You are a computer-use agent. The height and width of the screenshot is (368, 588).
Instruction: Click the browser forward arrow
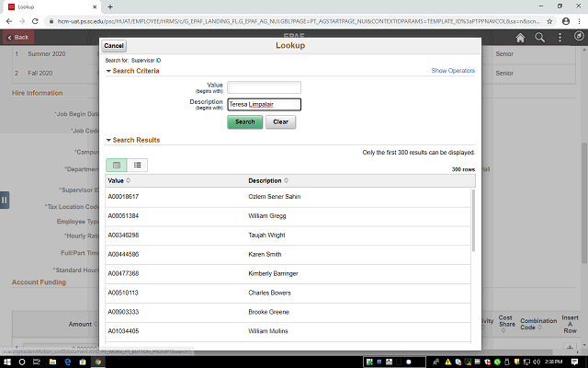point(22,21)
